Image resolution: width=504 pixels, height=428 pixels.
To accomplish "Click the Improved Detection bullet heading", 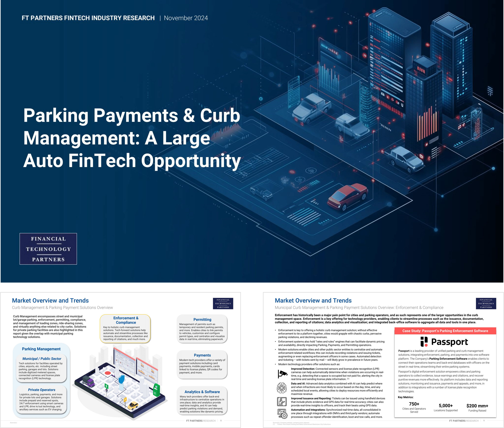I will pyautogui.click(x=303, y=369).
